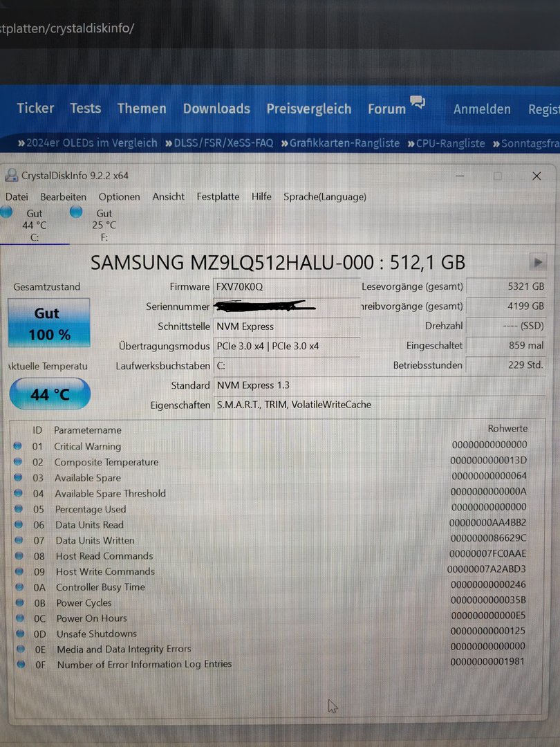This screenshot has width=560, height=747.
Task: Click the Firmware field FXV70K0Q
Action: pyautogui.click(x=287, y=287)
